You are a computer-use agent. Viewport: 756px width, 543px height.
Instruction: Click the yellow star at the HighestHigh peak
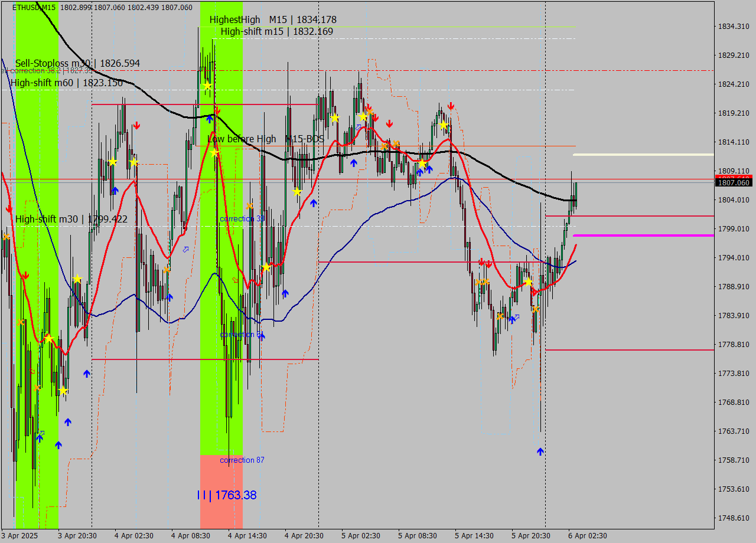[x=207, y=86]
